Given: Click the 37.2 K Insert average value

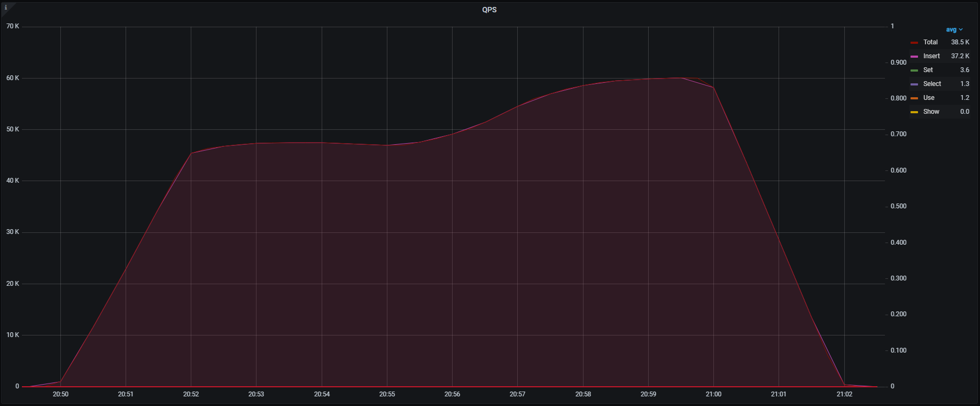Looking at the screenshot, I should [960, 56].
